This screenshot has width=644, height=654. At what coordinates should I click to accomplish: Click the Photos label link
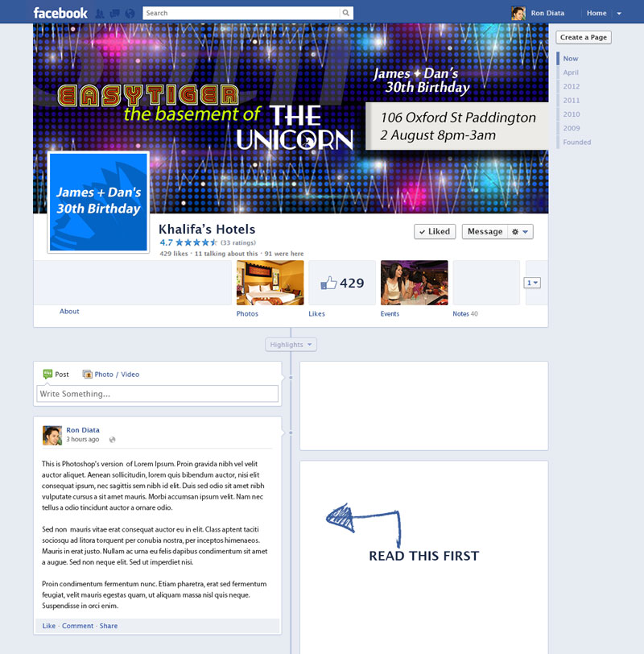pyautogui.click(x=247, y=313)
